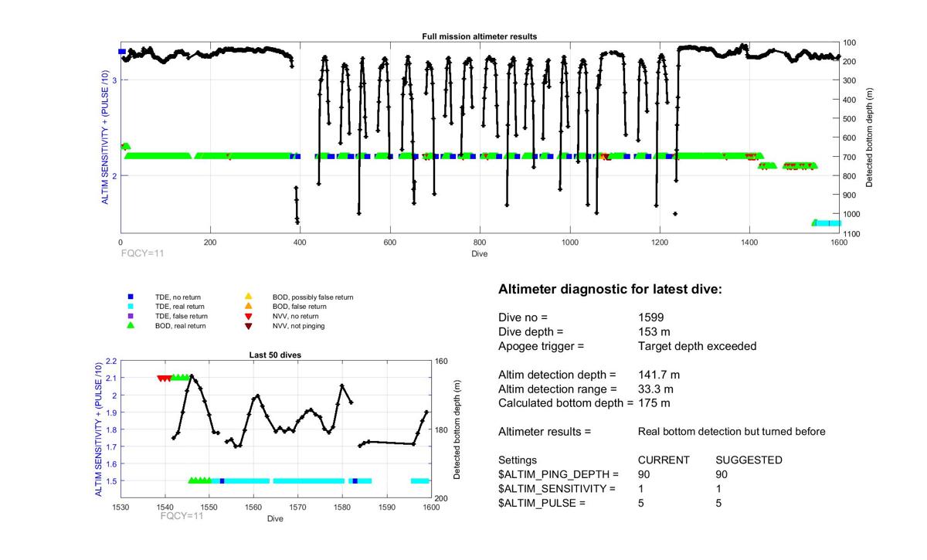
Task: Click the cyan bar near dive 1600 in full mission chart
Action: (x=827, y=223)
